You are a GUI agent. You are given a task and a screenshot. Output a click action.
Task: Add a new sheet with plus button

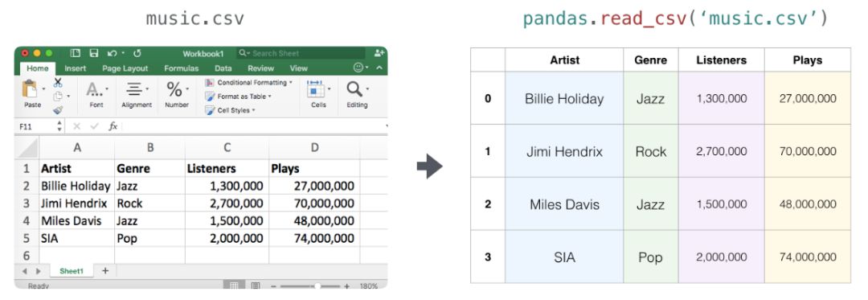105,271
